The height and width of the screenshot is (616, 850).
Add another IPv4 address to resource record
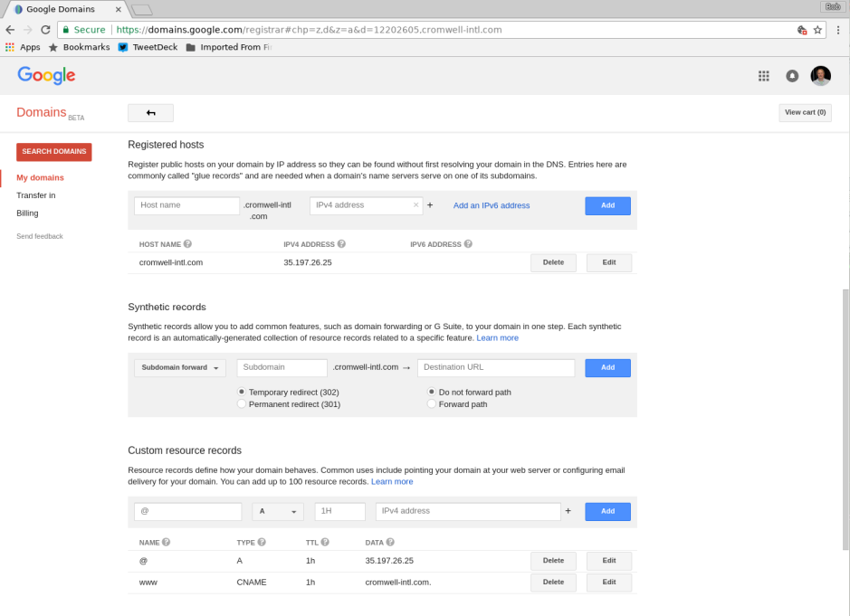(x=568, y=510)
